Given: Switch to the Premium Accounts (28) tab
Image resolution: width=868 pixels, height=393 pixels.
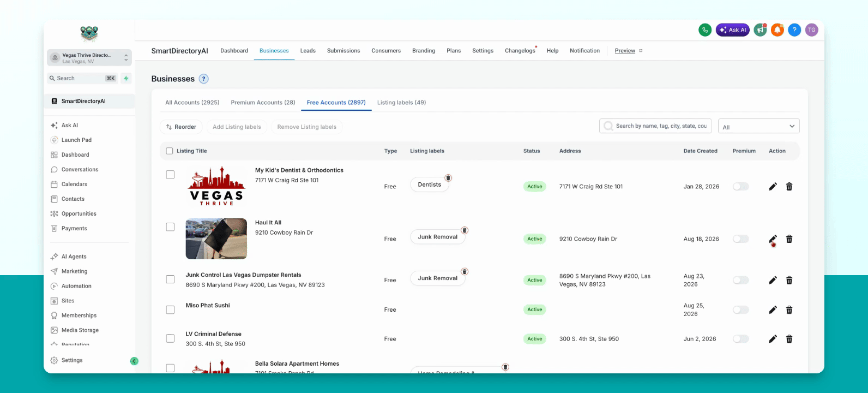Looking at the screenshot, I should [263, 103].
